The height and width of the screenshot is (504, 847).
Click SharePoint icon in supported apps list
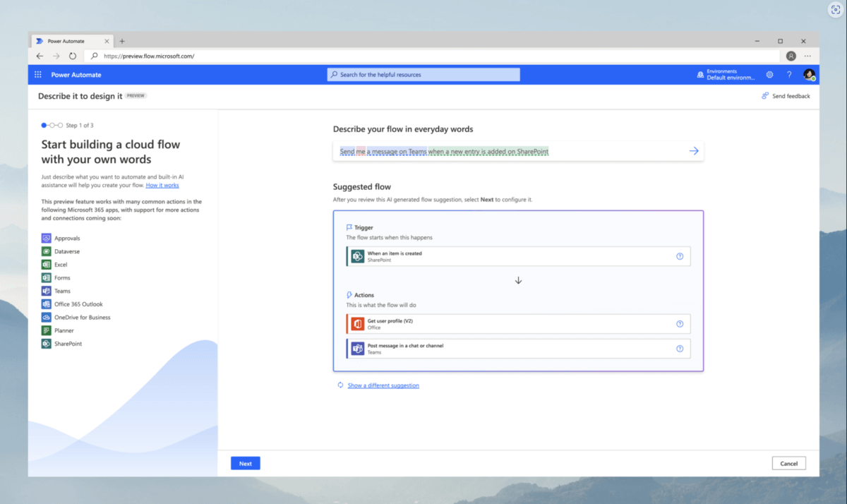pyautogui.click(x=47, y=344)
